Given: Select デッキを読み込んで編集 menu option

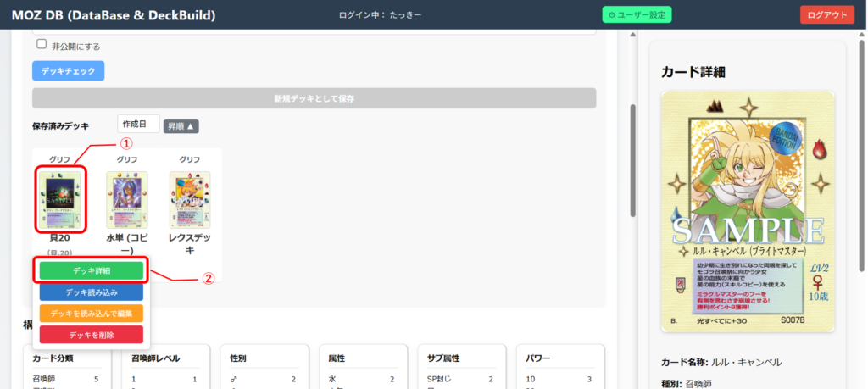Looking at the screenshot, I should coord(92,314).
